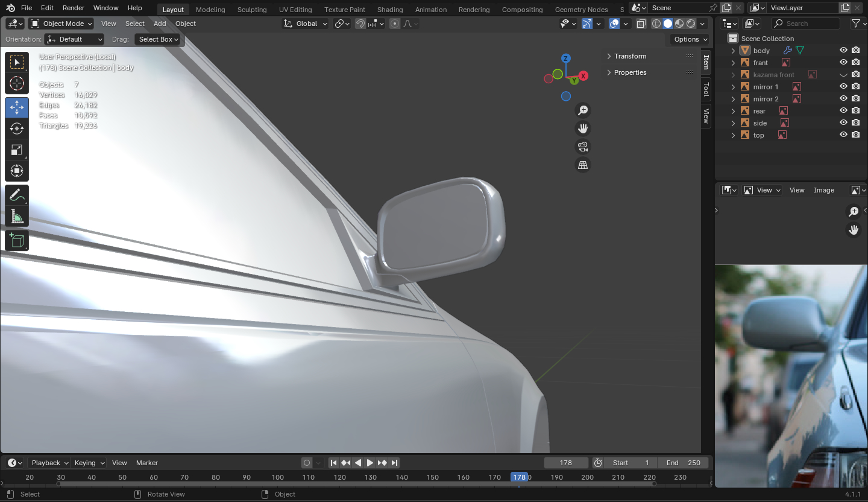Toggle snapping magnet in the header
The image size is (868, 502).
(360, 24)
